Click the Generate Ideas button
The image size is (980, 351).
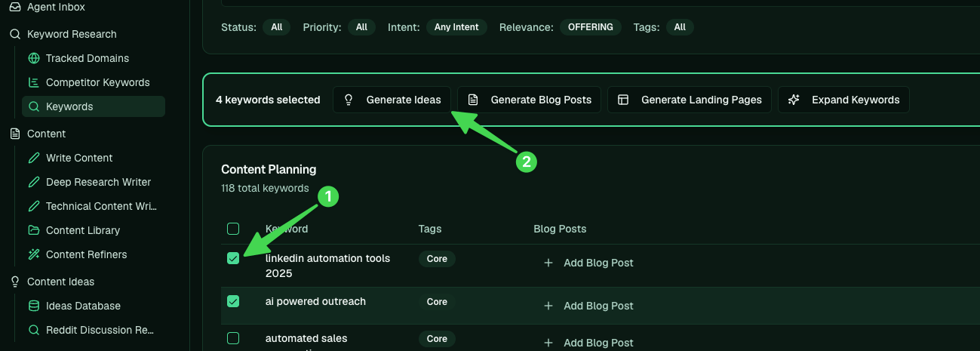tap(392, 100)
